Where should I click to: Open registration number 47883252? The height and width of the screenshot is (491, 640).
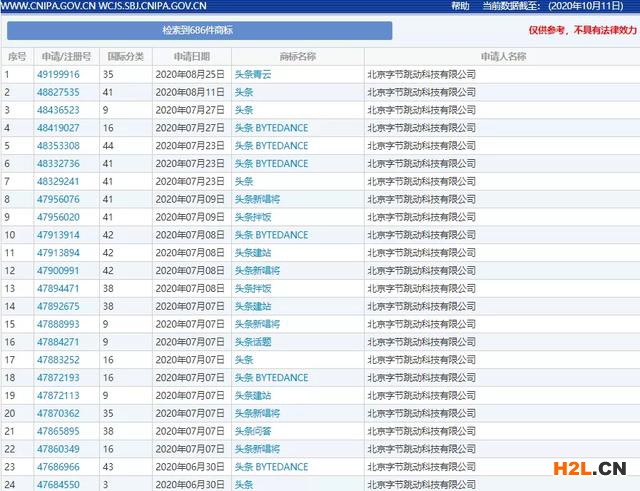tap(58, 360)
